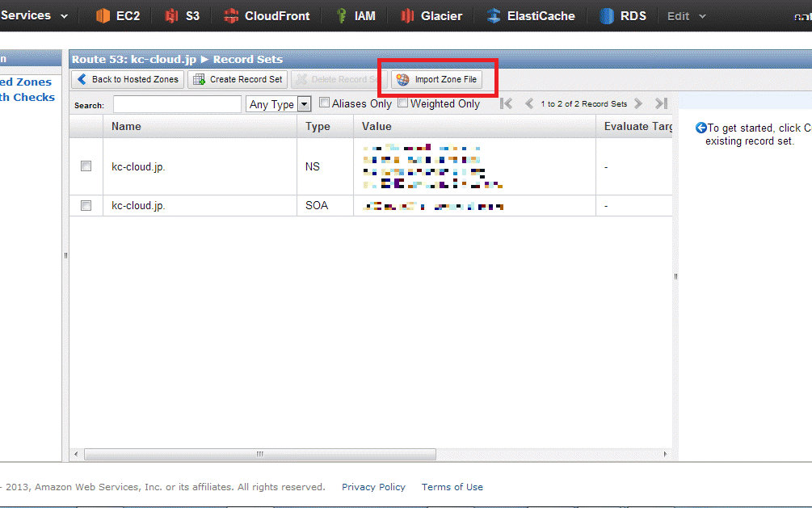Click the Import Zone File button
This screenshot has width=812, height=508.
point(436,79)
